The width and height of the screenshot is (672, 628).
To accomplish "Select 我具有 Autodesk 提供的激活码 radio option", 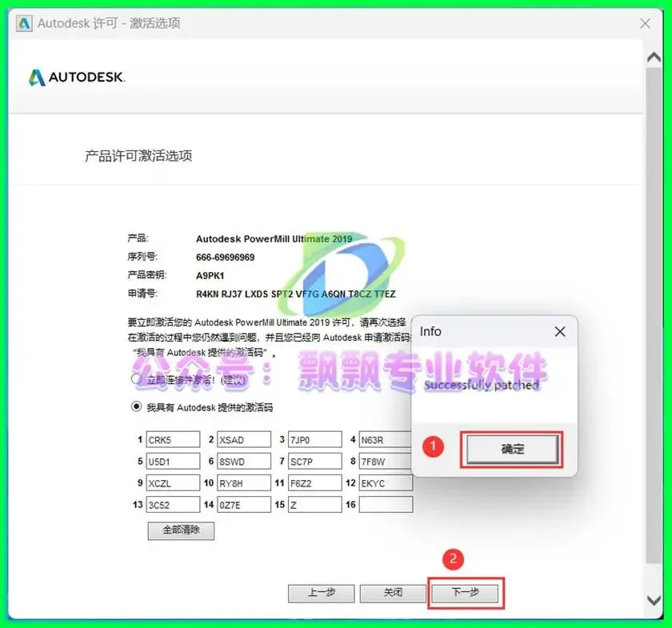I will (x=136, y=406).
